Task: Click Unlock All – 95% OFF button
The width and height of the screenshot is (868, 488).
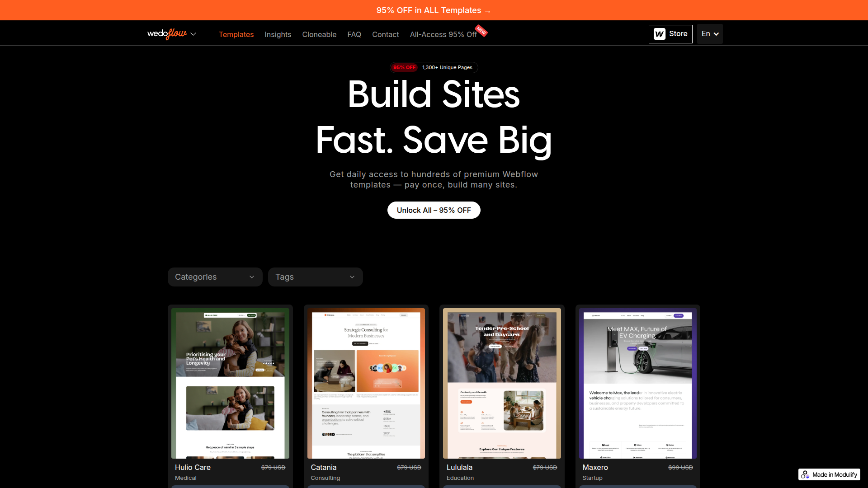Action: pos(434,210)
